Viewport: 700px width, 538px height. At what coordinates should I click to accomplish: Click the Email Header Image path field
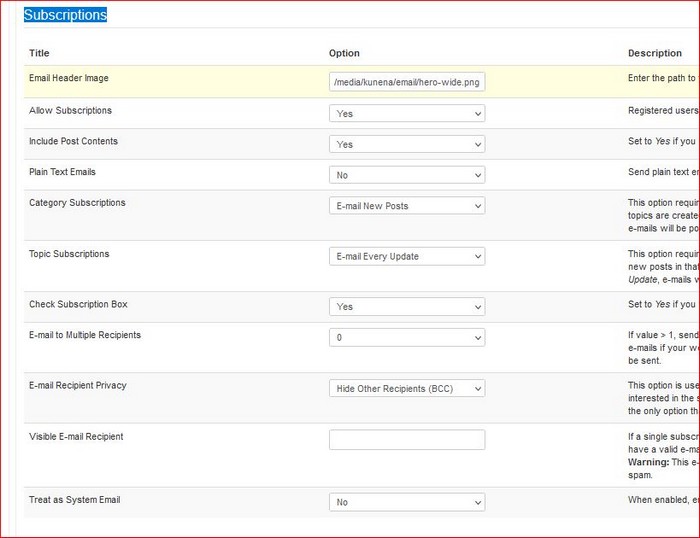click(x=407, y=82)
